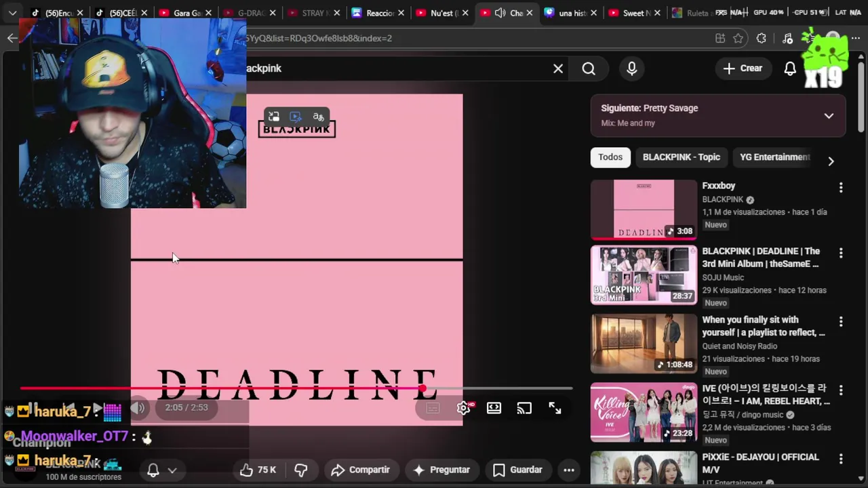
Task: Open options for SOJU Music video
Action: point(841,253)
